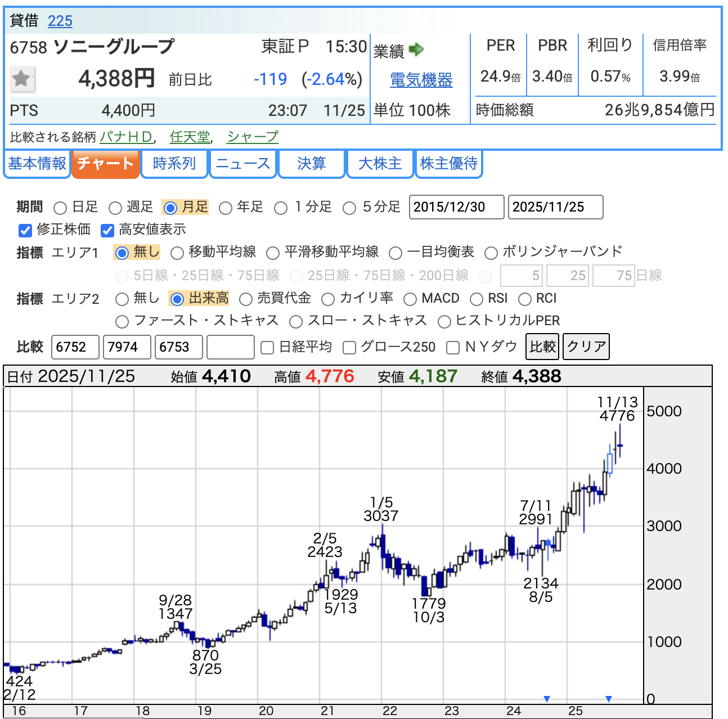Image resolution: width=728 pixels, height=719 pixels.
Task: Open the 任天堂 comparison stock link
Action: [x=190, y=137]
